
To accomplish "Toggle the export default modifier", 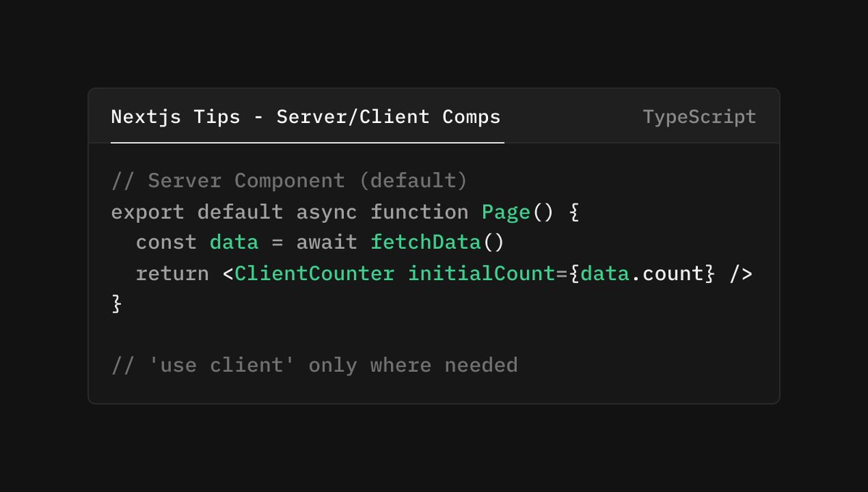I will (195, 211).
